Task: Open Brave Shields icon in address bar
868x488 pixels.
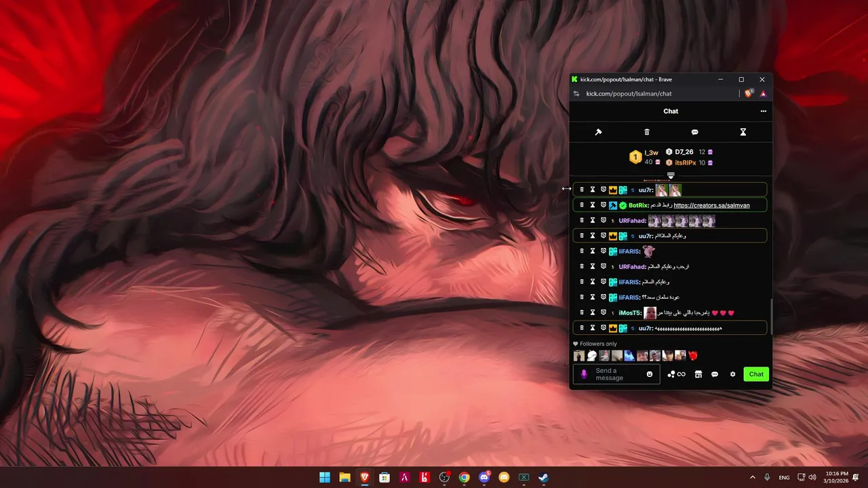Action: click(x=749, y=94)
